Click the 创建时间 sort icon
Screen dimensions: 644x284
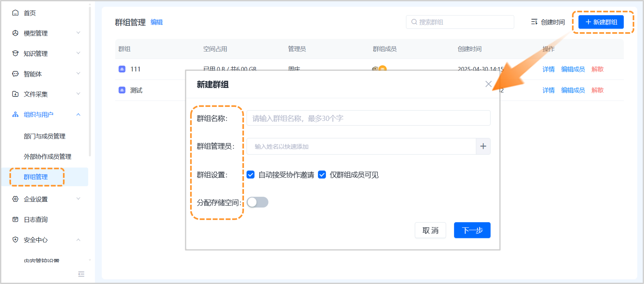(534, 22)
